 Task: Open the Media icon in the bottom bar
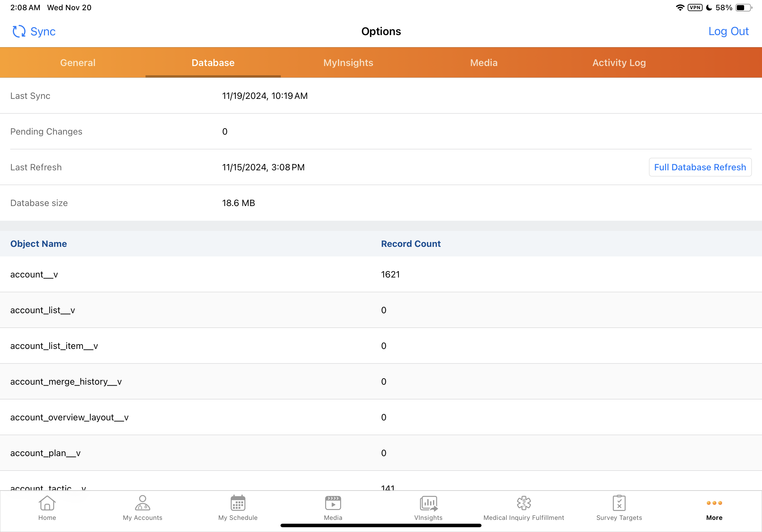[333, 503]
